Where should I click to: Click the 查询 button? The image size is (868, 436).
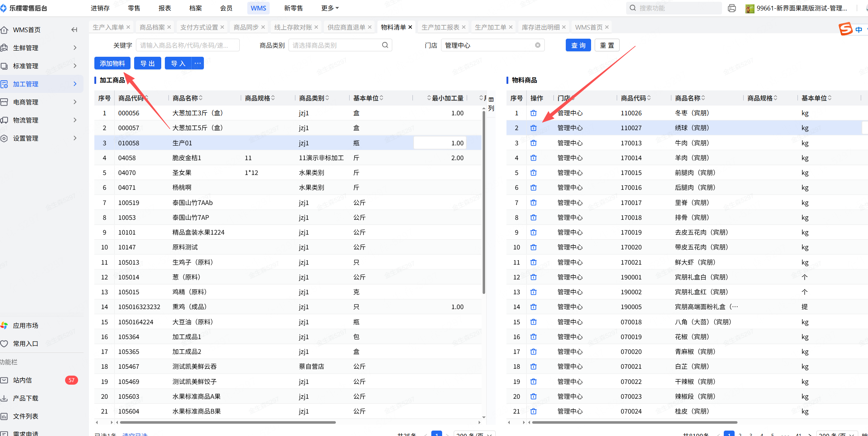(578, 45)
